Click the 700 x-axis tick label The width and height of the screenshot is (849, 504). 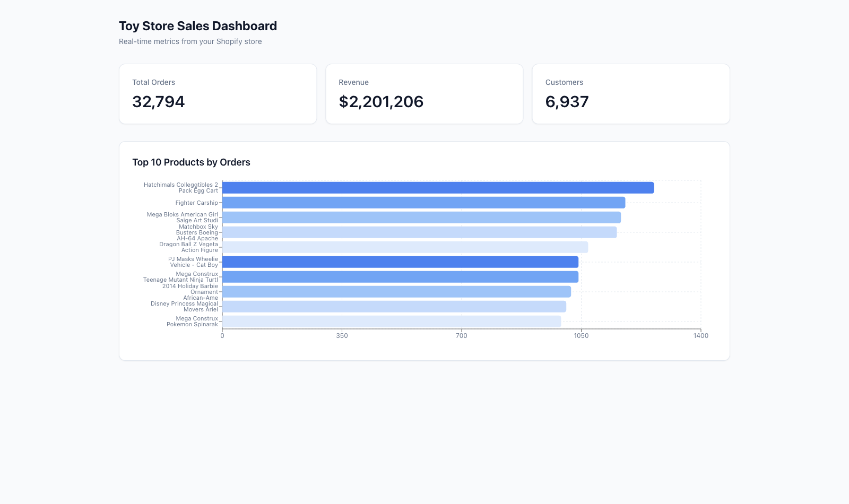462,336
